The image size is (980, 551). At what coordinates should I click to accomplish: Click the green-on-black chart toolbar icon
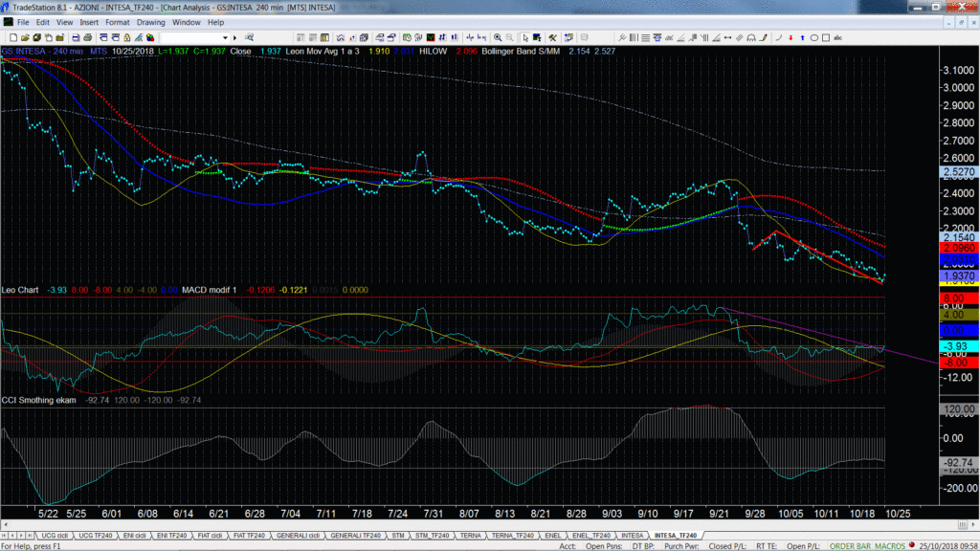(x=431, y=37)
